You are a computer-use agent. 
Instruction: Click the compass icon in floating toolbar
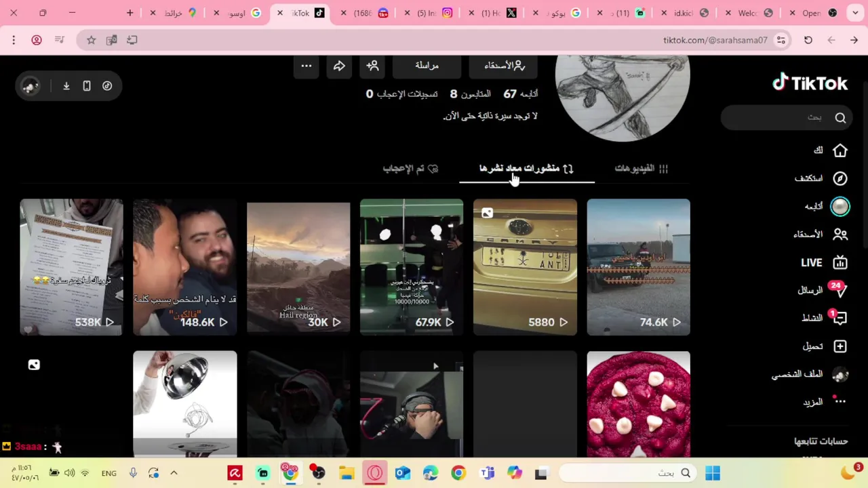click(x=107, y=86)
